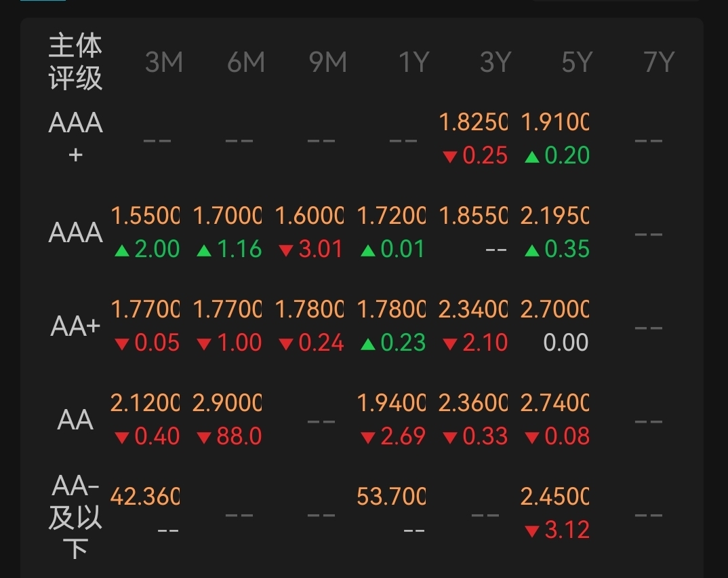
Task: Click the red down arrow beside 0.25
Action: click(450, 157)
